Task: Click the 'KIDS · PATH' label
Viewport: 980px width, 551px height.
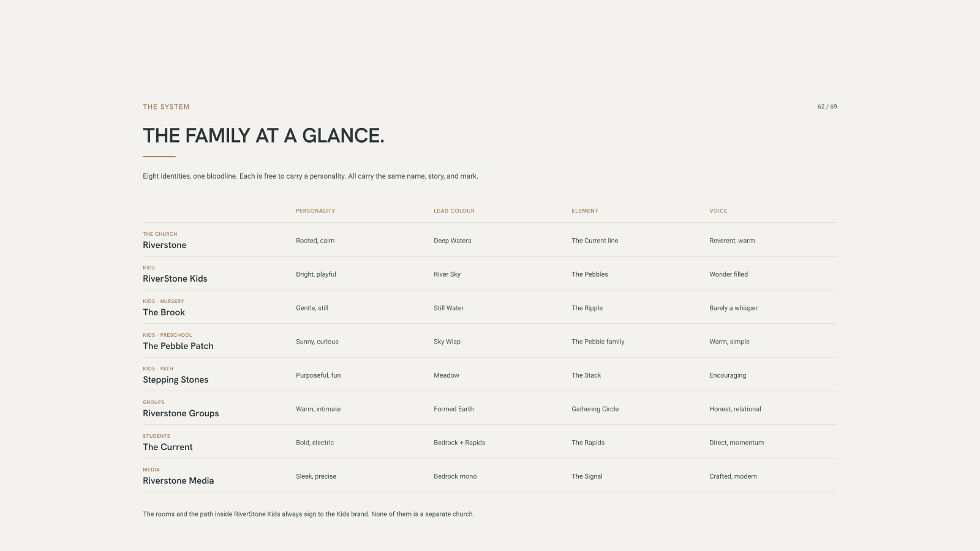Action: [x=158, y=369]
